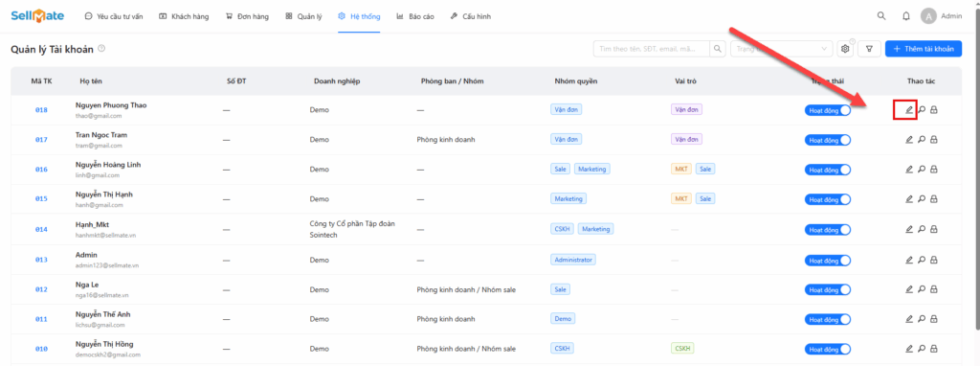The height and width of the screenshot is (366, 980).
Task: Edit the Hạnh_Mkt account
Action: [x=909, y=230]
